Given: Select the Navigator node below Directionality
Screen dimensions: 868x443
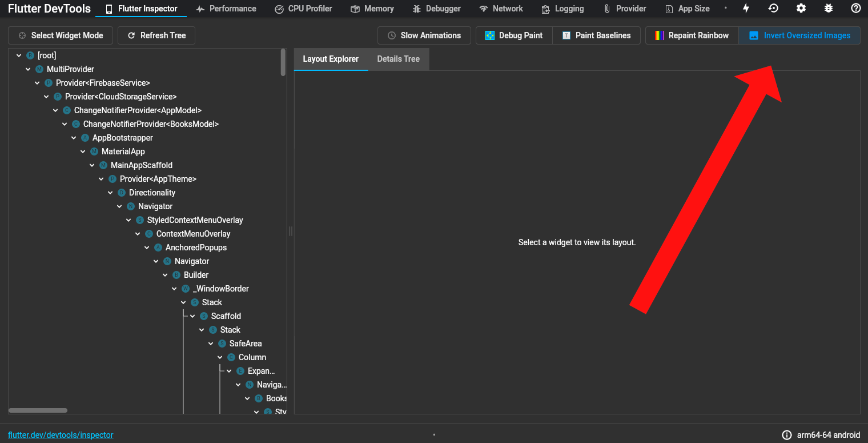Looking at the screenshot, I should click(x=155, y=206).
